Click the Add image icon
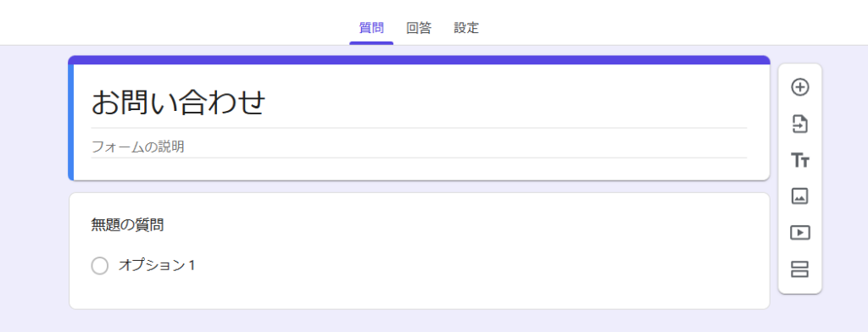Viewport: 868px width, 332px height. coord(800,196)
